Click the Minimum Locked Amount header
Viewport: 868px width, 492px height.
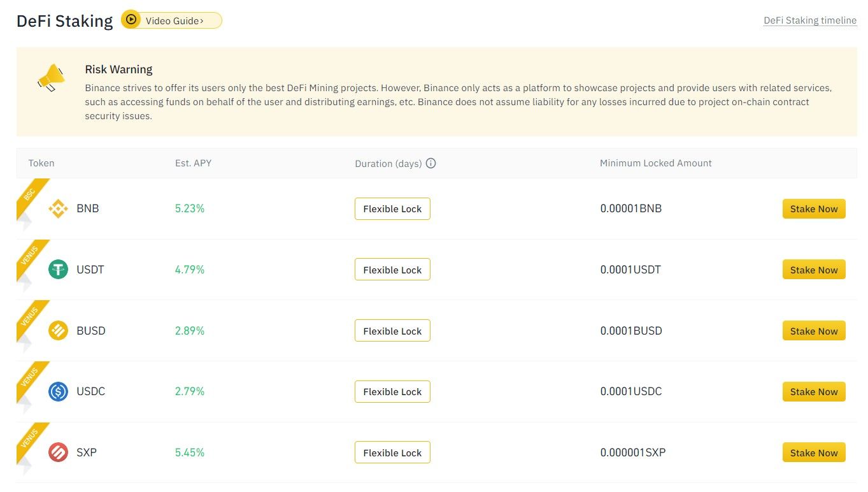(x=656, y=163)
